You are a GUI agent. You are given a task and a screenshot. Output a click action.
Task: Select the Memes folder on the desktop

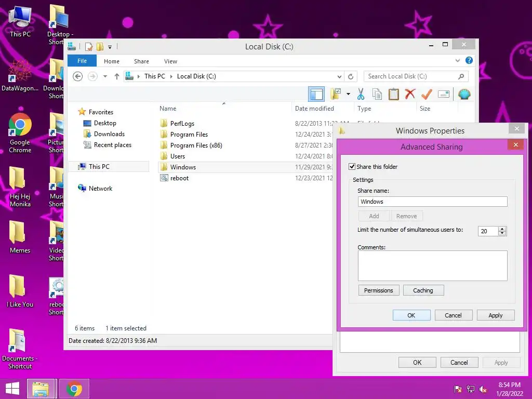pos(20,237)
